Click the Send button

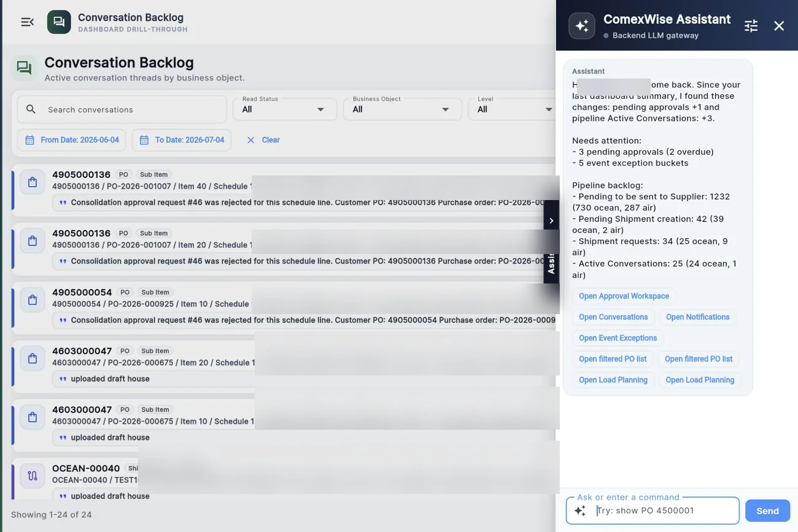pos(767,511)
